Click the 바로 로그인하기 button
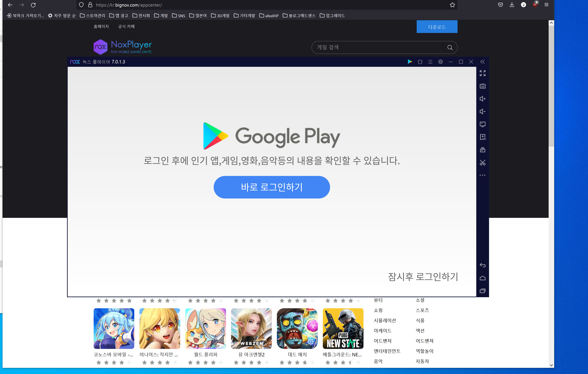This screenshot has height=374, width=588. (x=272, y=187)
